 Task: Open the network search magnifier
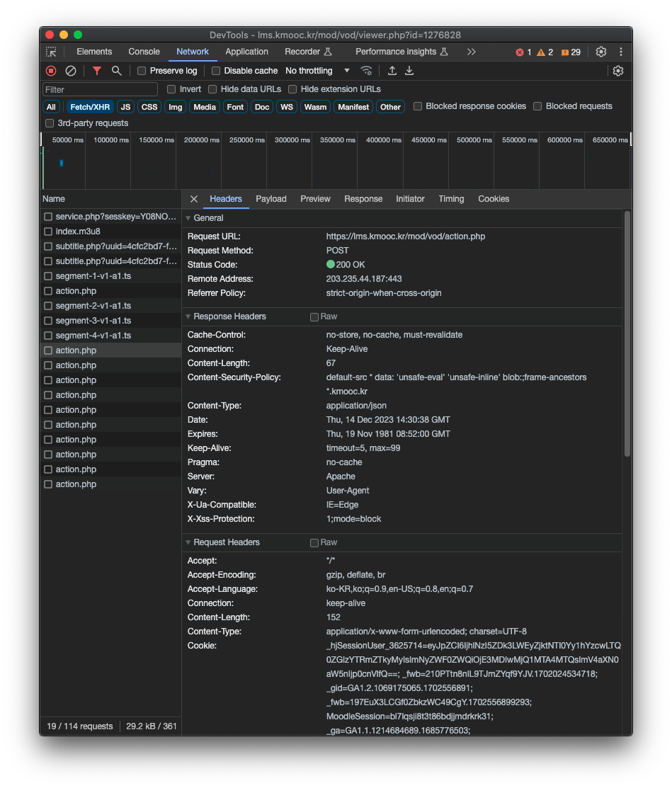point(117,71)
